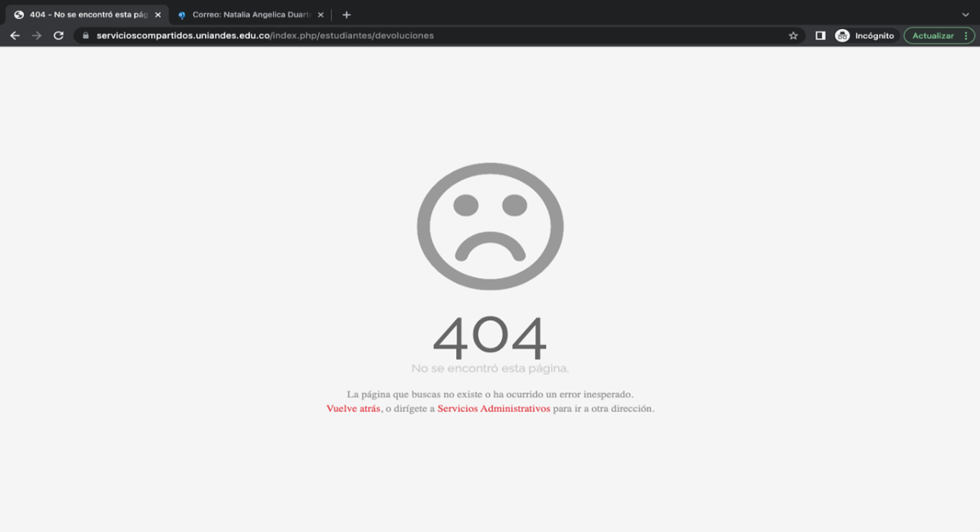Open a new tab with the plus button

point(346,15)
